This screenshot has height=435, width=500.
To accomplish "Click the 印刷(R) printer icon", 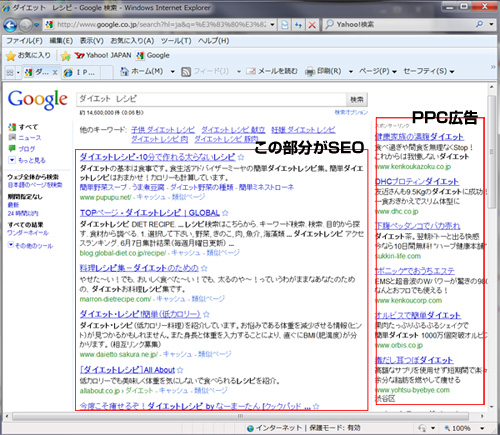I will click(x=310, y=71).
